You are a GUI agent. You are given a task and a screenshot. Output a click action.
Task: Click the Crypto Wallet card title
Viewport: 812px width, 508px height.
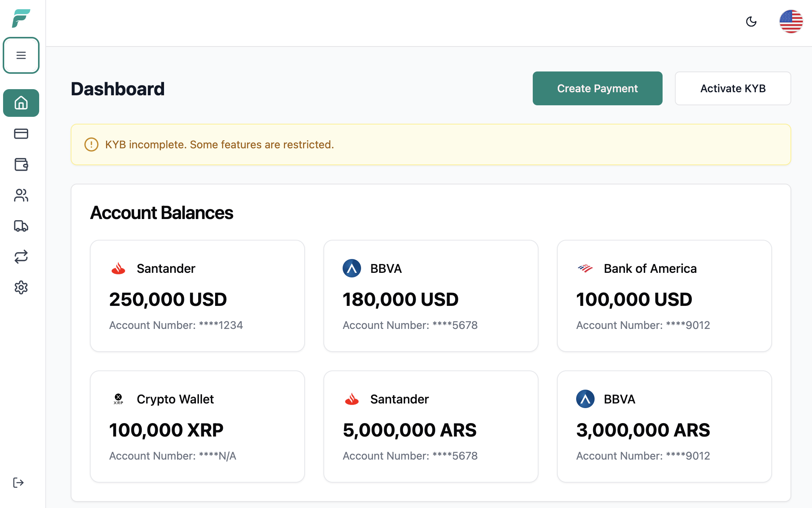(175, 399)
